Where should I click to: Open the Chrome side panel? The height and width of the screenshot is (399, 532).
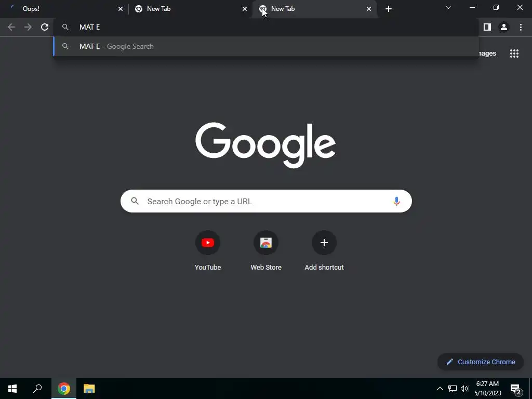click(487, 27)
